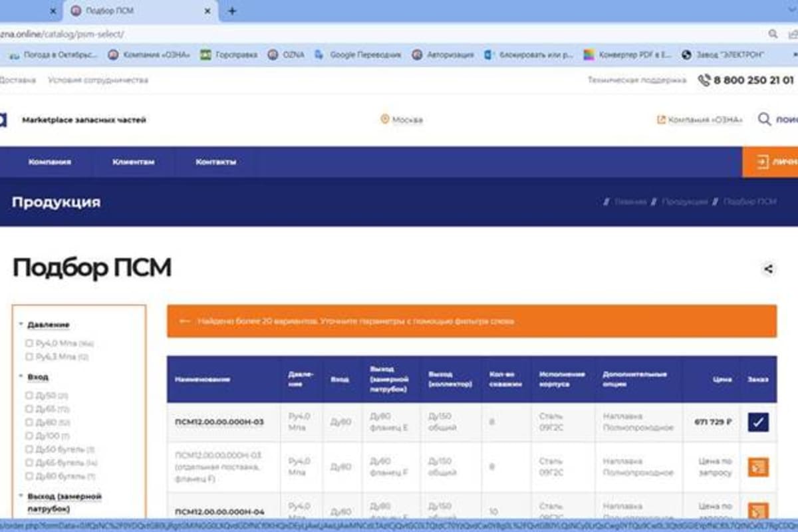798x532 pixels.
Task: Open new browser tab with plus icon
Action: pos(232,11)
